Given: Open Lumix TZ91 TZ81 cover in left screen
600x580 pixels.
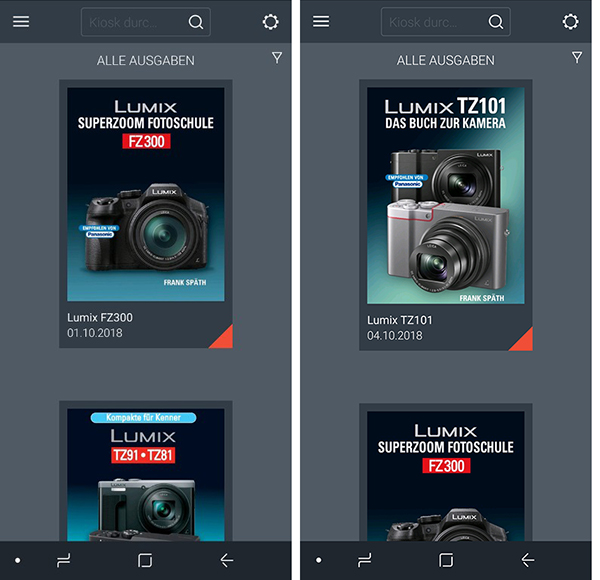Looking at the screenshot, I should 146,475.
